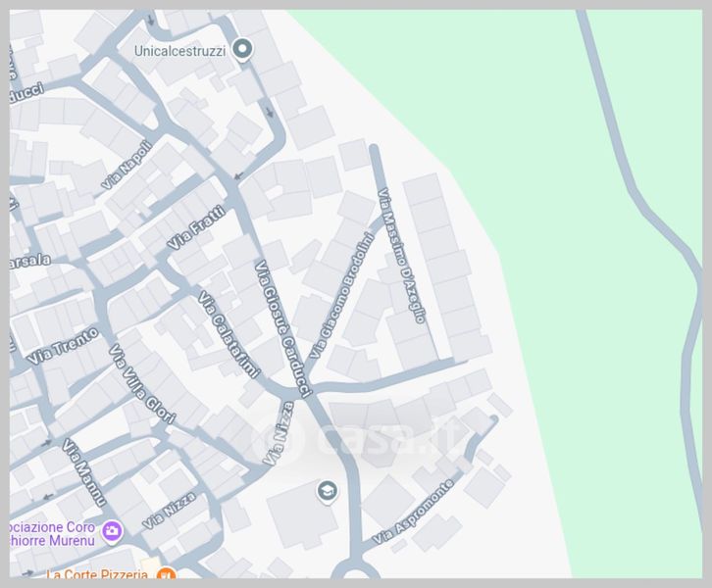This screenshot has height=588, width=712.
Task: Click the Via Napoli street label
Action: (x=126, y=166)
